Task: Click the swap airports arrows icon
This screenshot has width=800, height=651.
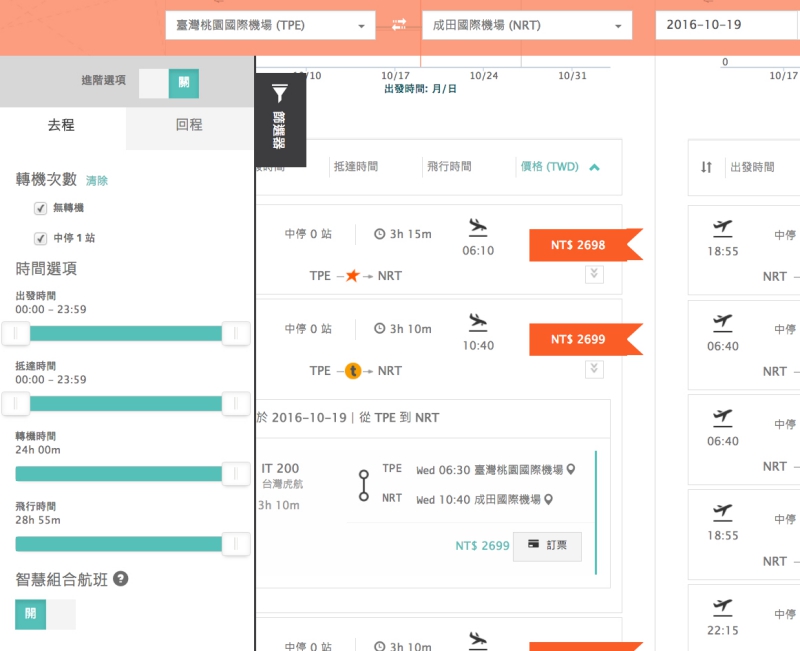Action: pos(399,25)
